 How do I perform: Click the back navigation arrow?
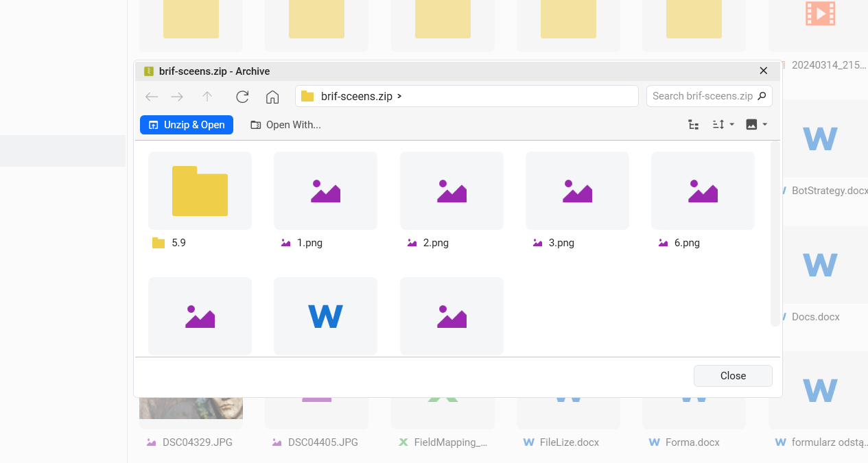pyautogui.click(x=152, y=97)
